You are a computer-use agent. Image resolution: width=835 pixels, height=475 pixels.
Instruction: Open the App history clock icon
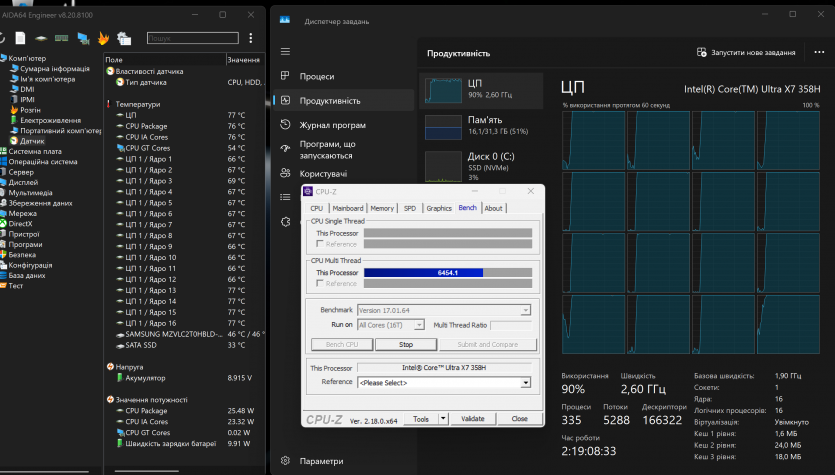(286, 125)
